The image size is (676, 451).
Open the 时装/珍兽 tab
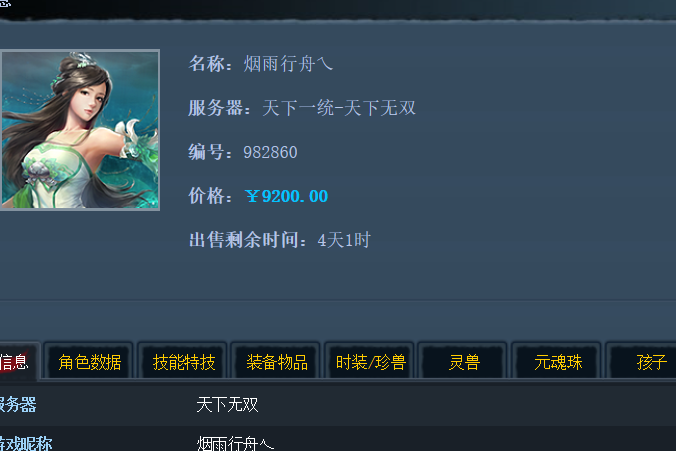click(370, 362)
